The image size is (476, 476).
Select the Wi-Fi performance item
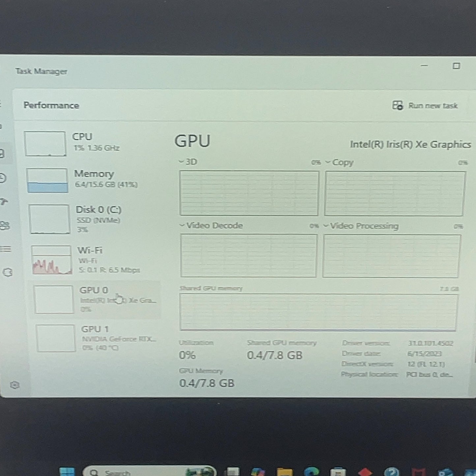[x=94, y=260]
